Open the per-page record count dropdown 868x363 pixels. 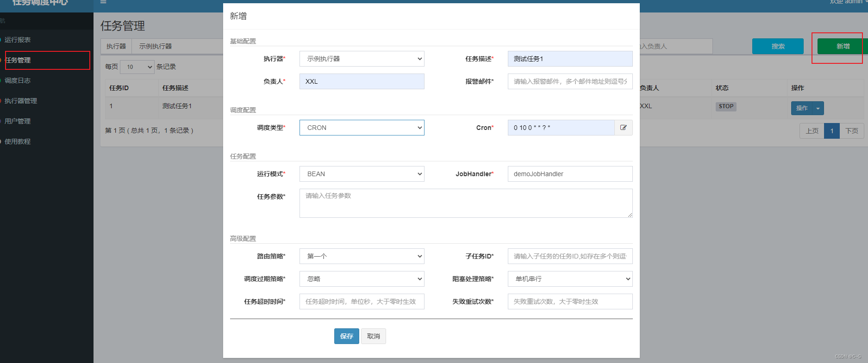coord(137,67)
